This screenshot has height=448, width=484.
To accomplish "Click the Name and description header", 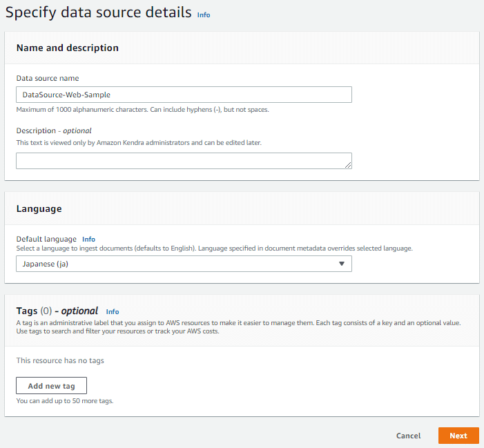I will 67,48.
